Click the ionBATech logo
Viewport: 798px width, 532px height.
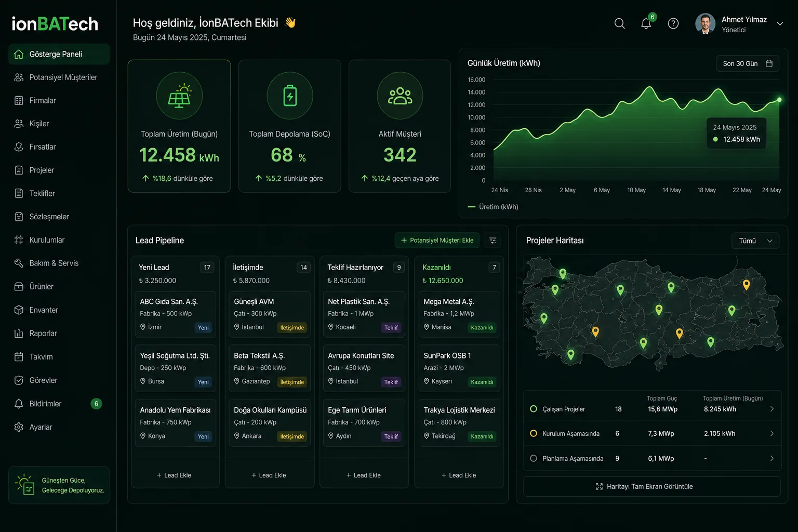click(x=55, y=23)
